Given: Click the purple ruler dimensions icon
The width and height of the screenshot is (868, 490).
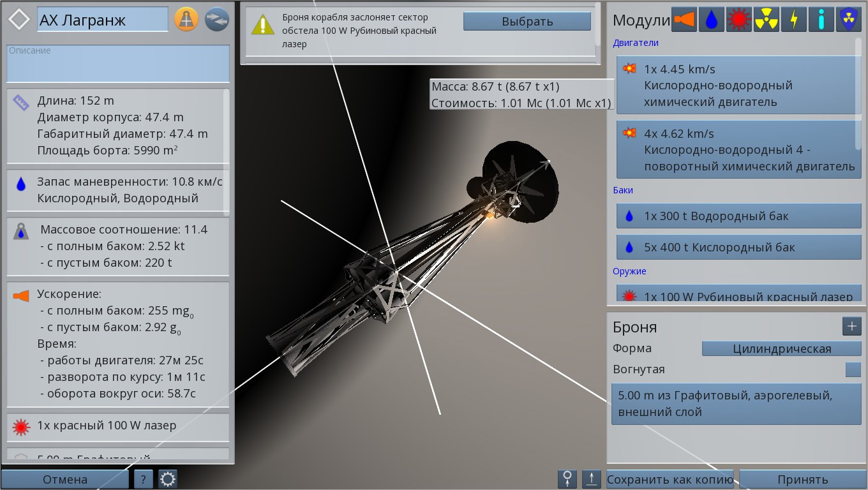Looking at the screenshot, I should (x=21, y=102).
